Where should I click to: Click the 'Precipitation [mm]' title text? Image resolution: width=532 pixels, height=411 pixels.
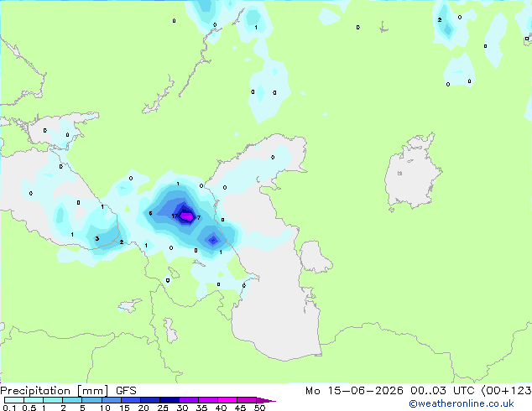point(55,391)
